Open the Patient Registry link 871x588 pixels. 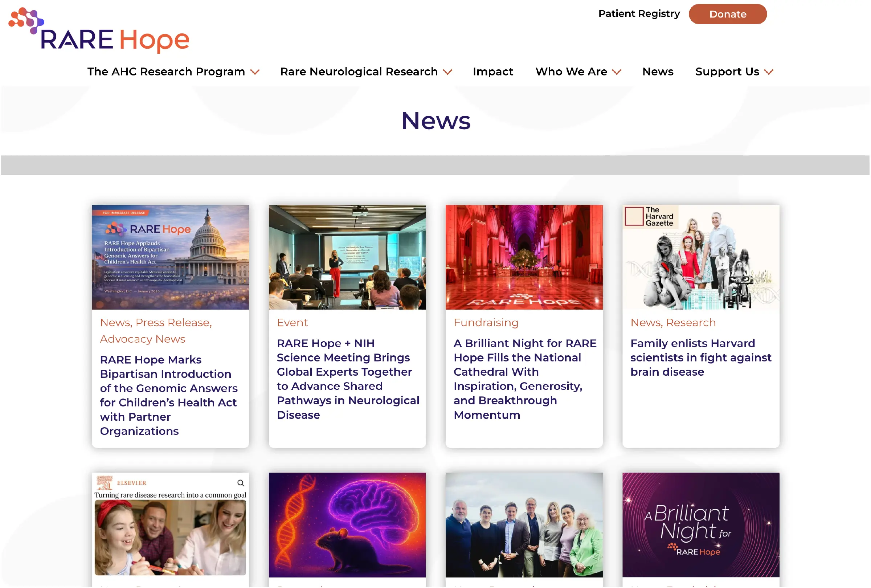pos(639,14)
